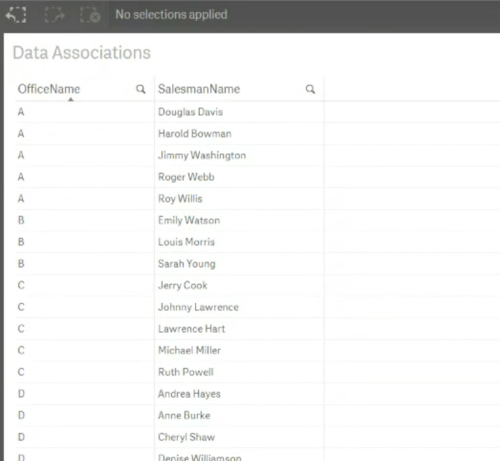Open search for OfficeName column
500x461 pixels.
141,89
